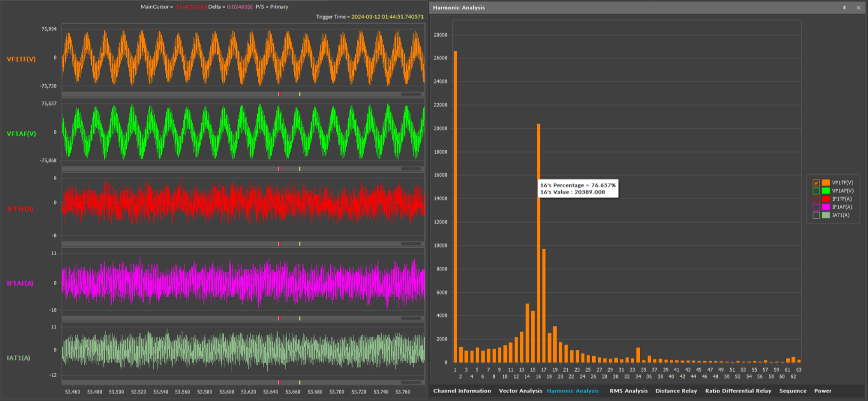868x401 pixels.
Task: Switch to the Sequence tab
Action: (792, 391)
